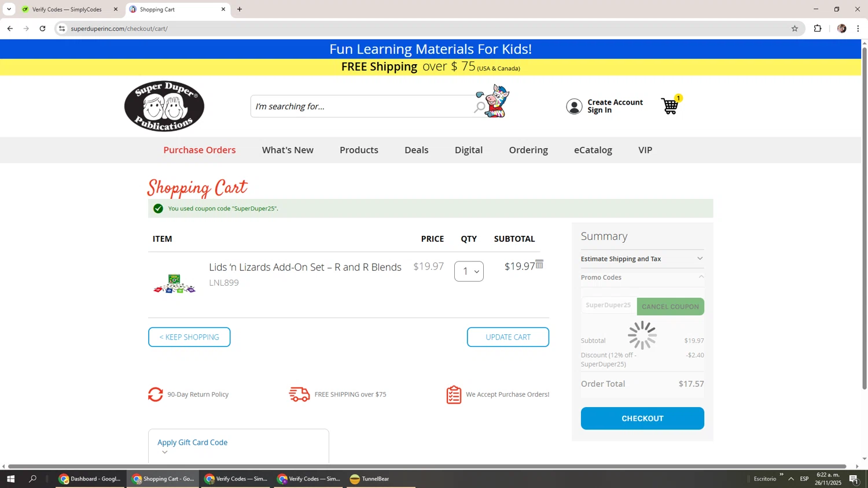Click the Order Total $17.57 amount
This screenshot has width=868, height=488.
tap(691, 384)
